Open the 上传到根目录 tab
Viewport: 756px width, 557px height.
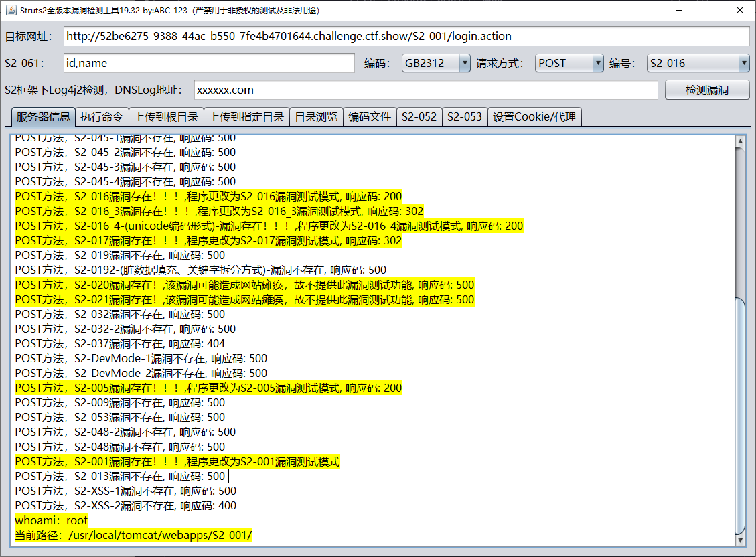166,116
